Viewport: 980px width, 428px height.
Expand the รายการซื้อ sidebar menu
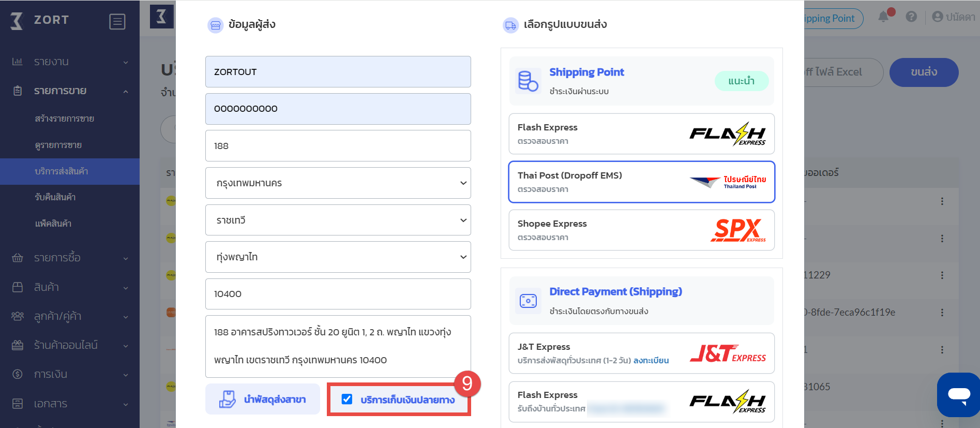[70, 258]
